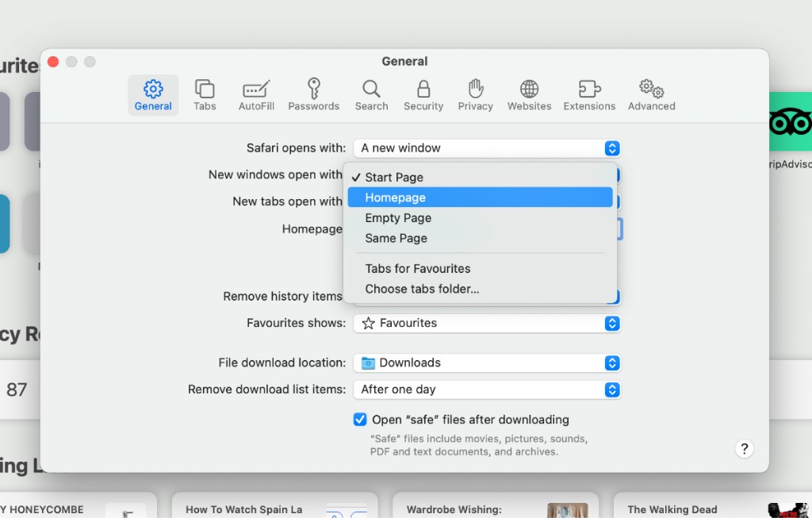
Task: Select Choose tabs folder… menu entry
Action: point(480,289)
